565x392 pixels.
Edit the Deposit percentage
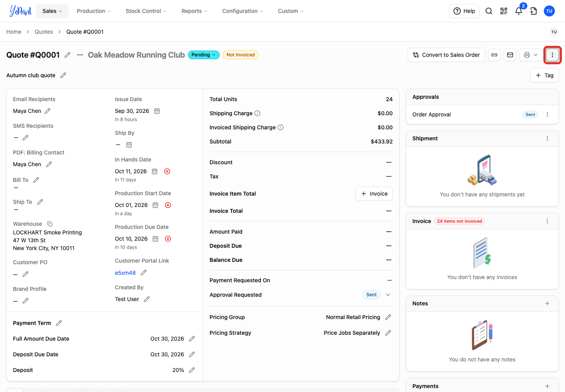[192, 370]
